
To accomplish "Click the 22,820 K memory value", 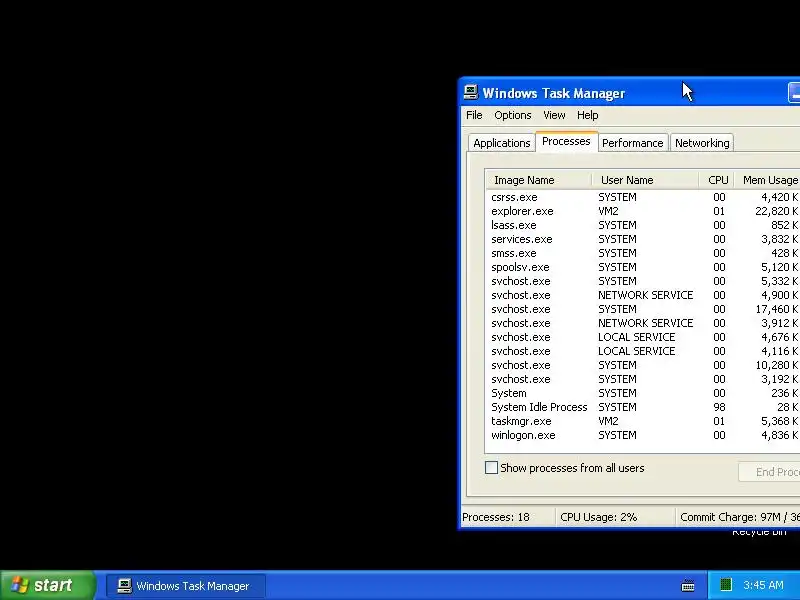I will pos(776,211).
